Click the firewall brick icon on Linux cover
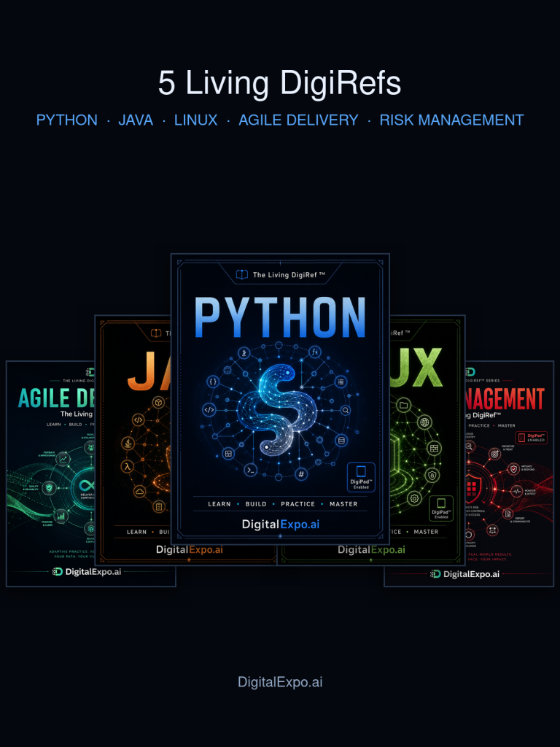This screenshot has width=560, height=747. click(435, 449)
